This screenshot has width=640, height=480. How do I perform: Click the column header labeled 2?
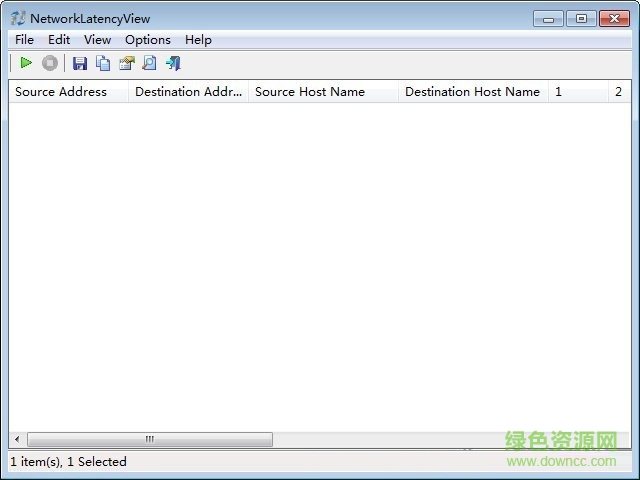pyautogui.click(x=620, y=91)
